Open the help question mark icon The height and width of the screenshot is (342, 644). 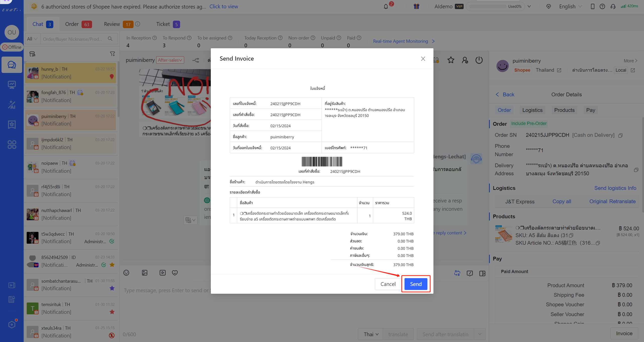coord(602,7)
